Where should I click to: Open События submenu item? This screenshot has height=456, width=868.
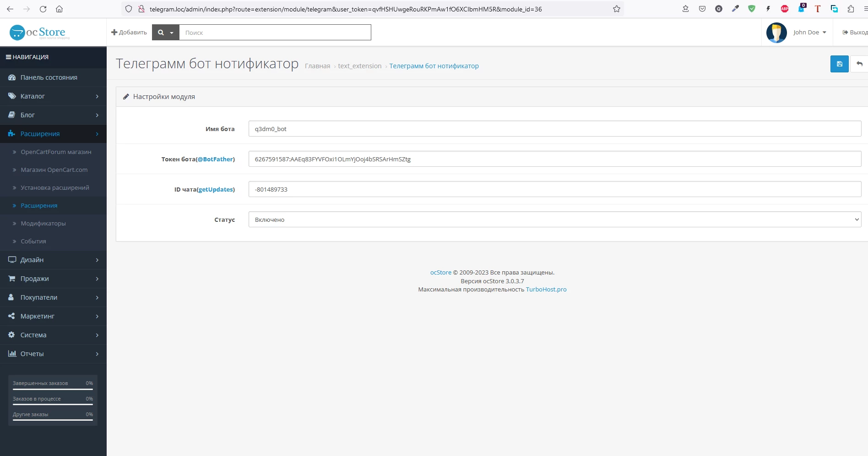pyautogui.click(x=53, y=241)
